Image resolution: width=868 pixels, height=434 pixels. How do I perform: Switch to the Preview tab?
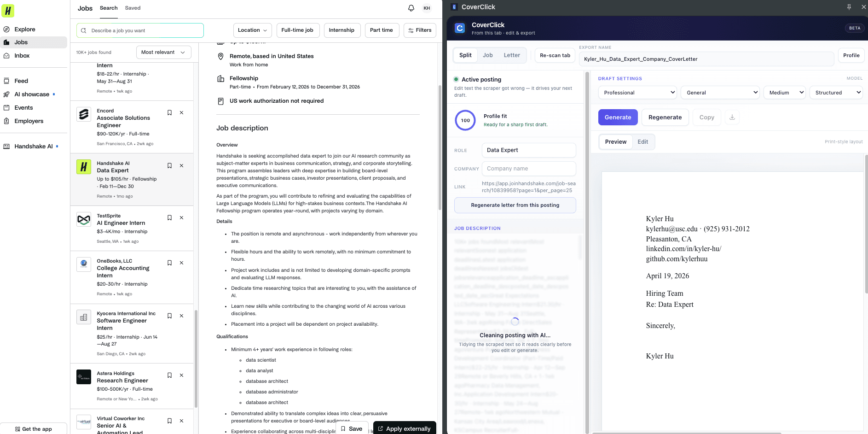pos(616,142)
